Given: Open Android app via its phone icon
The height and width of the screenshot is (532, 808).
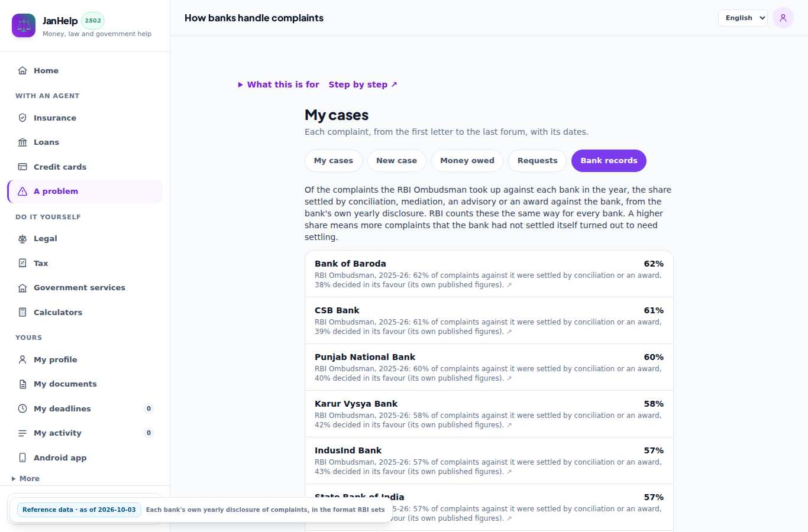Looking at the screenshot, I should [x=22, y=458].
